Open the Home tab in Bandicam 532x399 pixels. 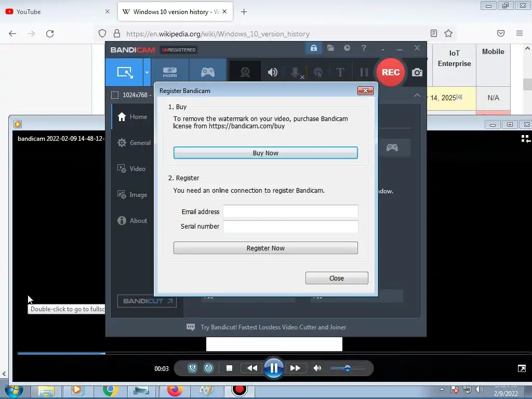pos(132,117)
